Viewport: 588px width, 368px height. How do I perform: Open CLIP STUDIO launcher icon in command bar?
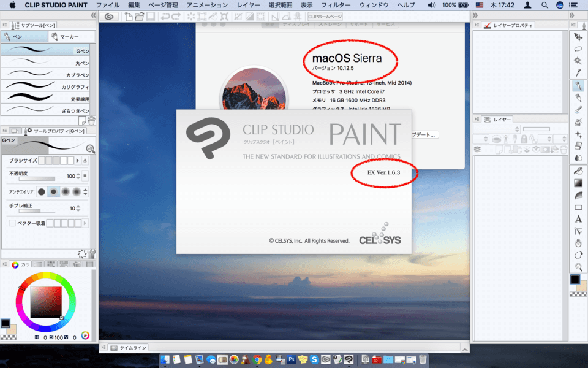click(x=109, y=17)
